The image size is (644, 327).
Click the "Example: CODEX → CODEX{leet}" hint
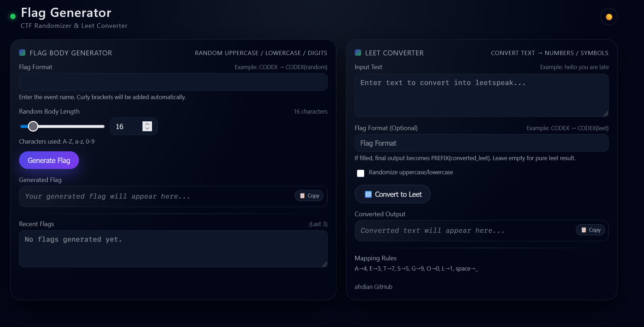[x=568, y=128]
